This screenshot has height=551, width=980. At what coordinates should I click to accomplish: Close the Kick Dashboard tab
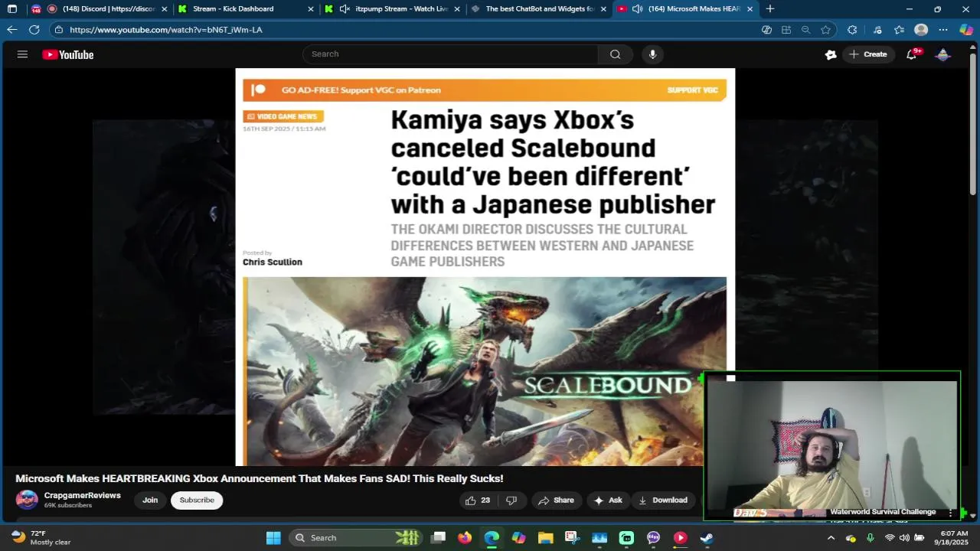pyautogui.click(x=310, y=9)
